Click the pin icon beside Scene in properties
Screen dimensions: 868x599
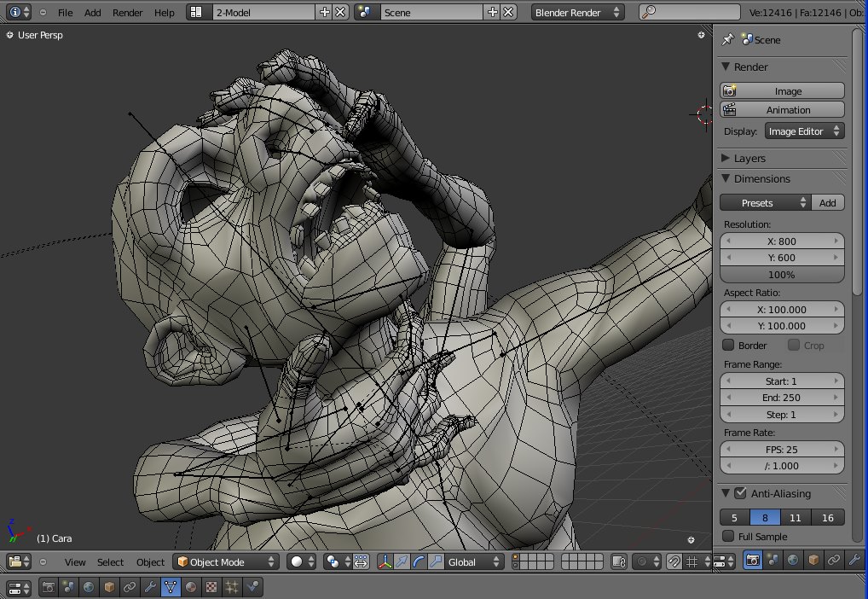(727, 39)
